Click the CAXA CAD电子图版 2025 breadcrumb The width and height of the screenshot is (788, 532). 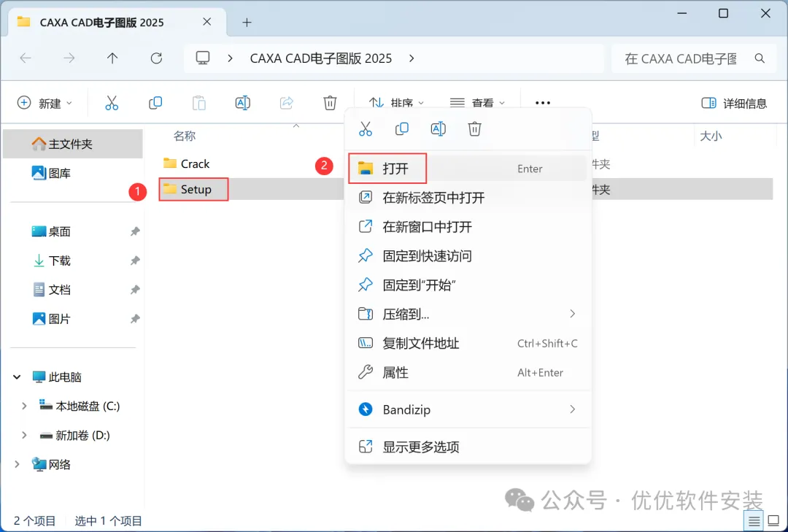(x=320, y=58)
